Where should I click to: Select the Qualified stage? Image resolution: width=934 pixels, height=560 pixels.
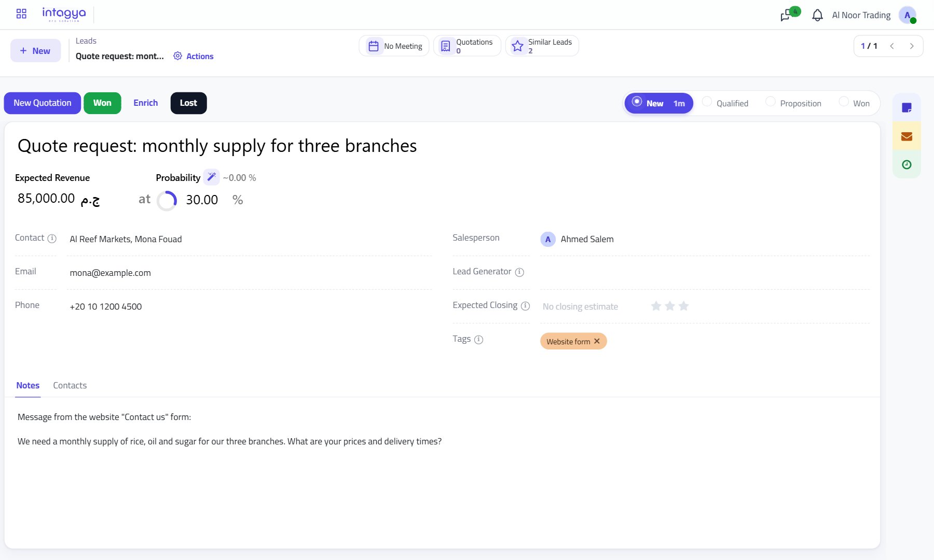click(725, 103)
